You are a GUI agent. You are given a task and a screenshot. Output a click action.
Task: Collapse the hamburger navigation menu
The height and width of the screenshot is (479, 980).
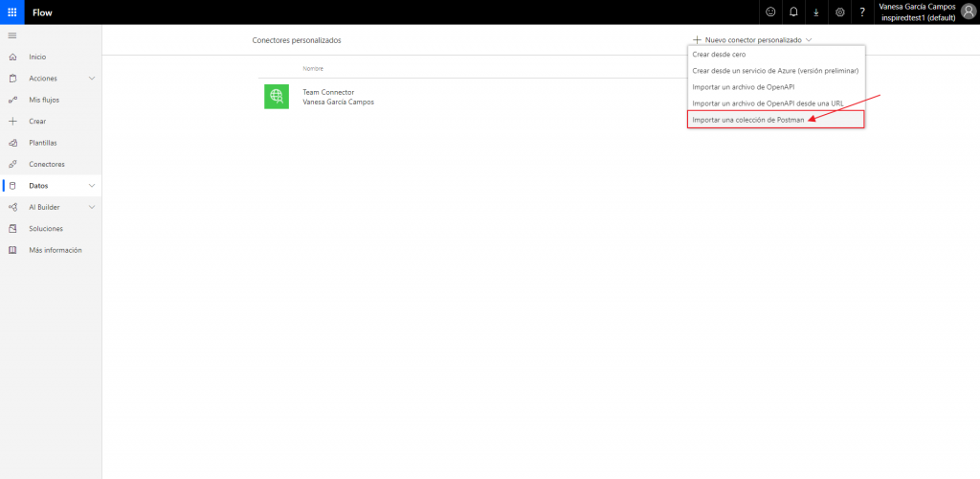[12, 35]
